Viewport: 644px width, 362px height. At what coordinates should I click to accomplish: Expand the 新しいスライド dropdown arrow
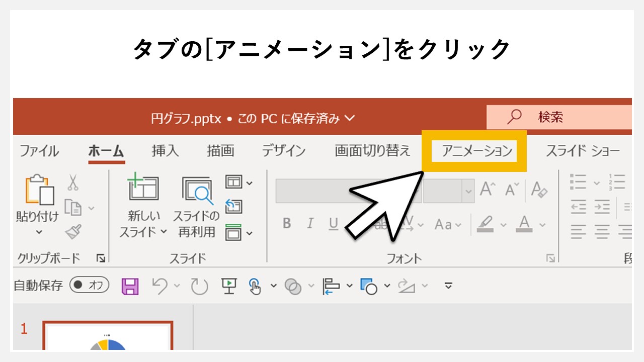pyautogui.click(x=164, y=231)
